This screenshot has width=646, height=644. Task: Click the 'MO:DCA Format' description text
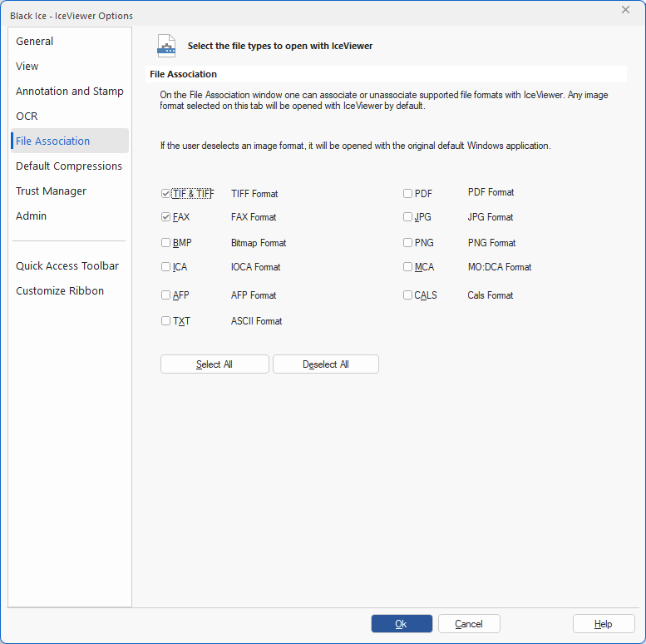[x=500, y=267]
